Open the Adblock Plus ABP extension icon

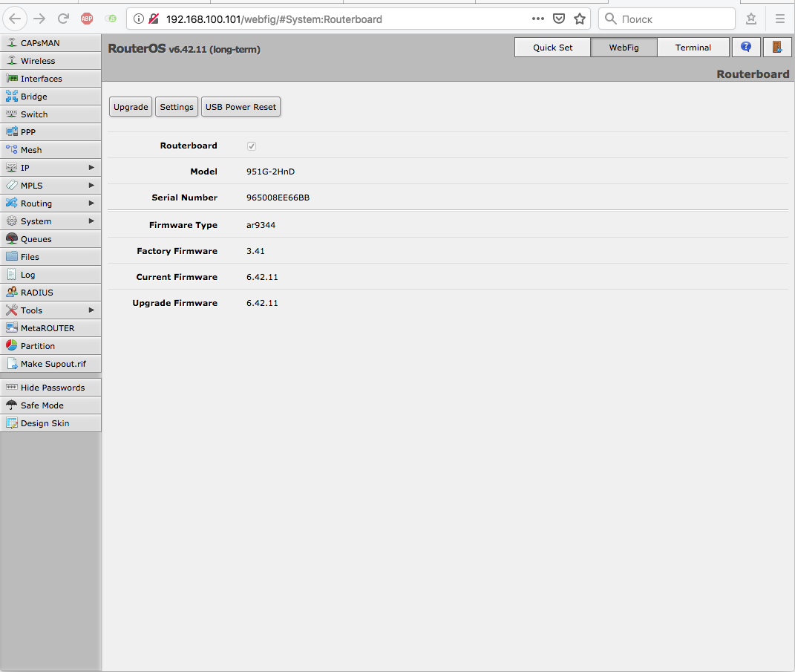click(87, 19)
